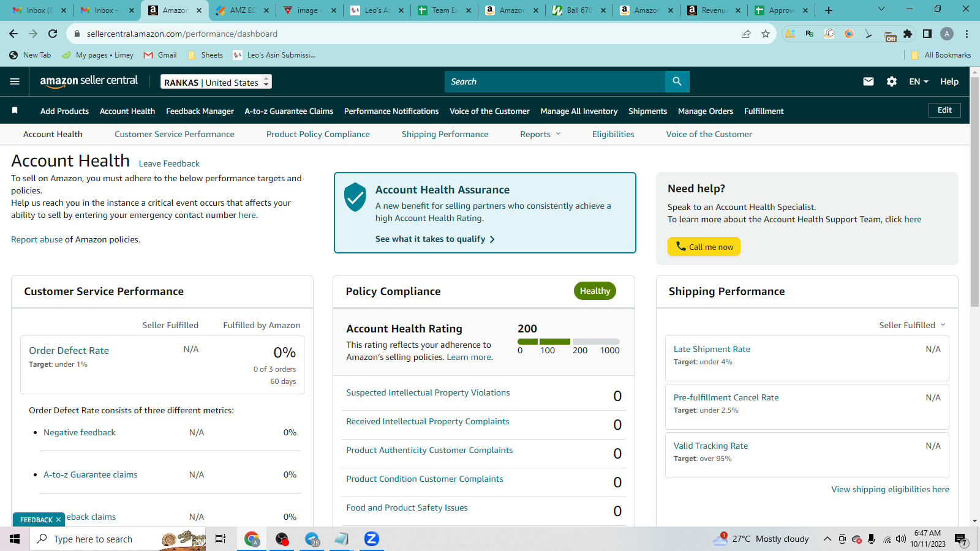Open Suspected Intellectual Property Violations link
The height and width of the screenshot is (551, 980).
pos(428,392)
